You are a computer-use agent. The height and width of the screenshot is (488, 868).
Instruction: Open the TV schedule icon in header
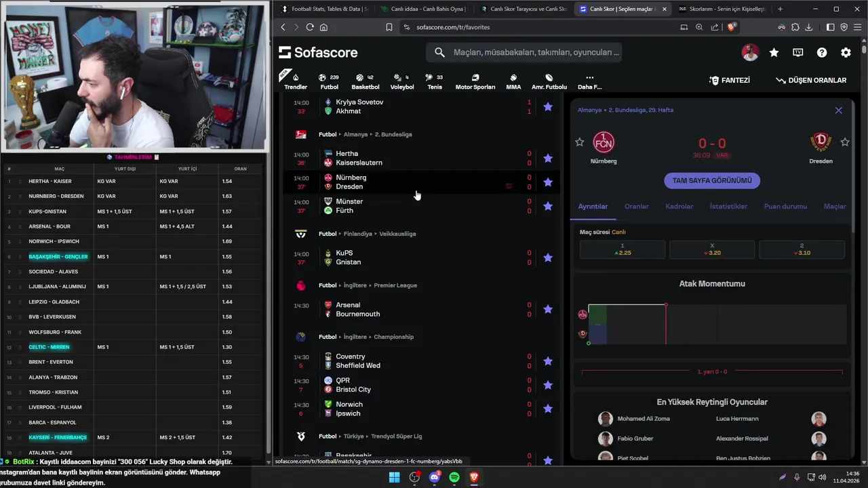[798, 52]
